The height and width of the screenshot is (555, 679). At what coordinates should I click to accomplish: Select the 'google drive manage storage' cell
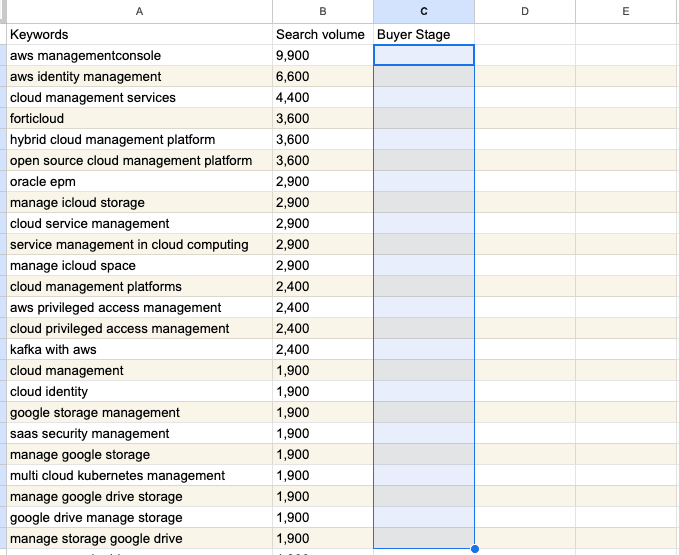[x=139, y=517]
